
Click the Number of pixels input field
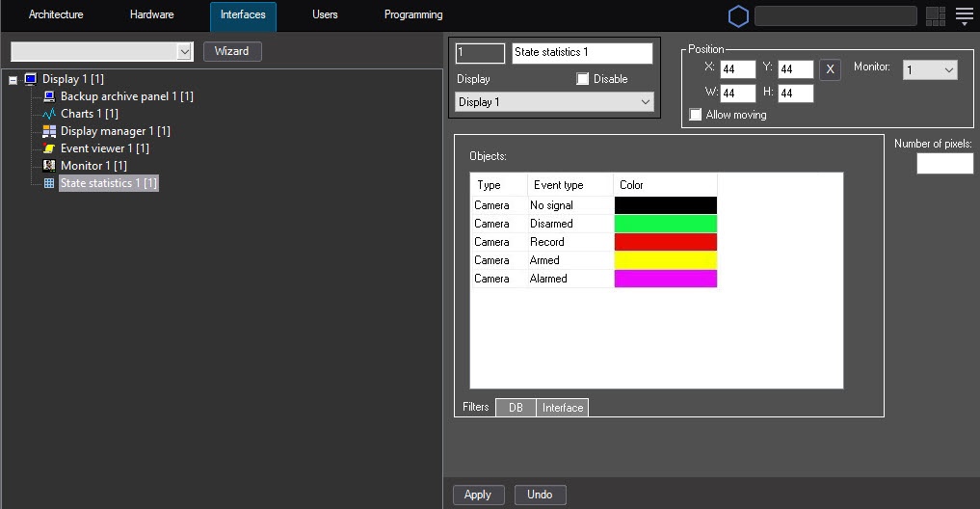point(944,164)
